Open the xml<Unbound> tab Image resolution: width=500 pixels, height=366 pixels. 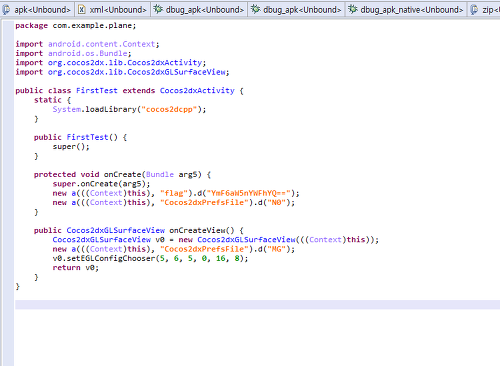(x=113, y=10)
